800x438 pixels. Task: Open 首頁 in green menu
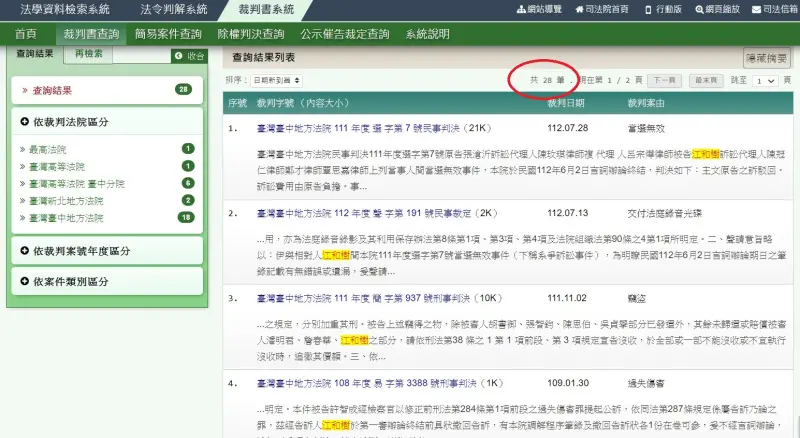click(26, 34)
